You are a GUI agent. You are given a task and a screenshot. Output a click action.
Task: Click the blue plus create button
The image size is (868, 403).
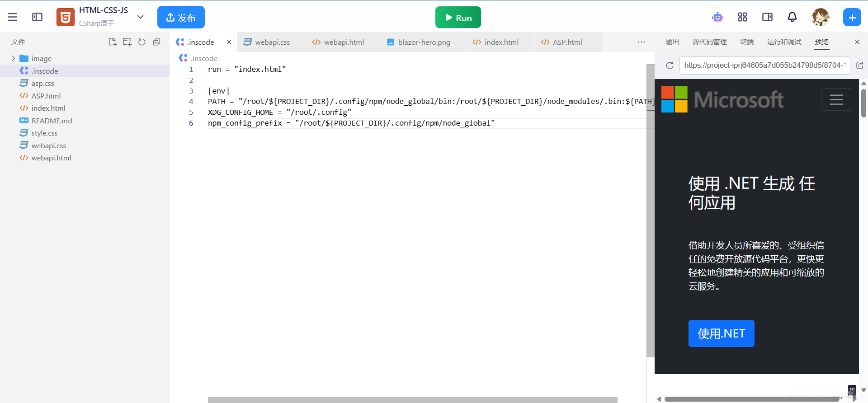coord(852,17)
